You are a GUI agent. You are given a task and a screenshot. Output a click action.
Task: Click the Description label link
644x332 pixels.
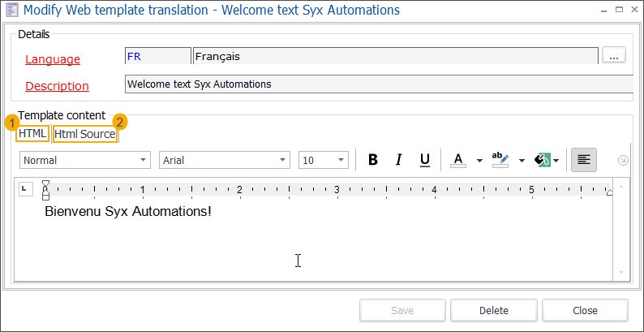click(57, 86)
